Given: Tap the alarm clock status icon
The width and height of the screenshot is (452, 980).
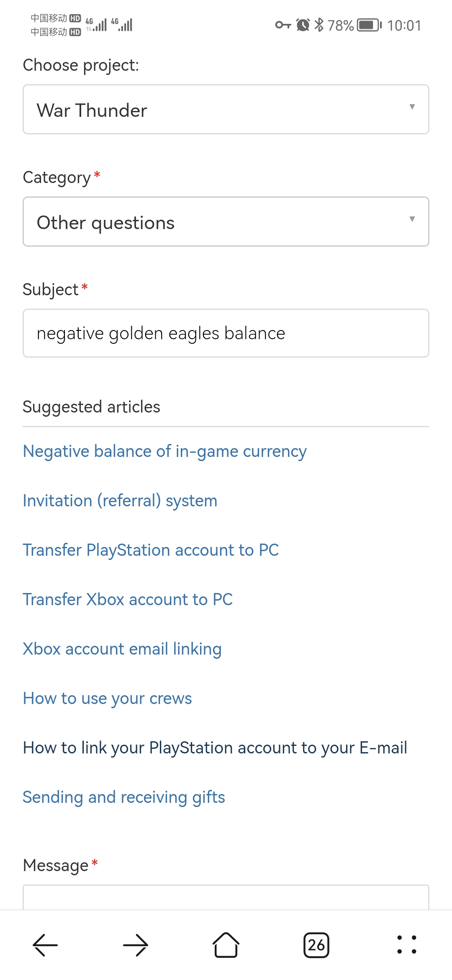Looking at the screenshot, I should tap(303, 25).
